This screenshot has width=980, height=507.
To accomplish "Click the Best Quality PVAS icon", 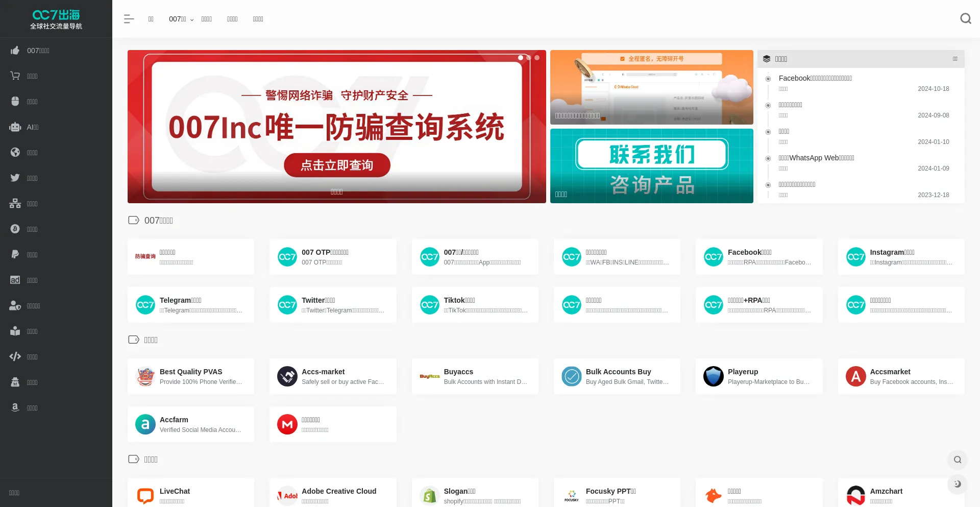I will click(x=145, y=376).
